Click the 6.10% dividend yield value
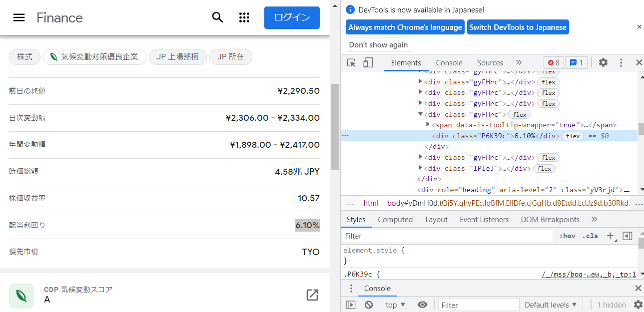644x312 pixels. tap(307, 225)
